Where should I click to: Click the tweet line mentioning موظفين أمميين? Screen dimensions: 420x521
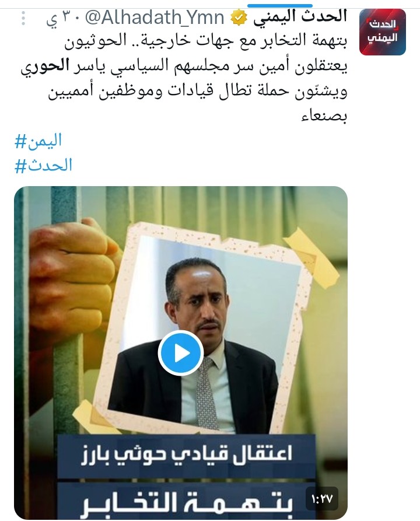(x=198, y=92)
